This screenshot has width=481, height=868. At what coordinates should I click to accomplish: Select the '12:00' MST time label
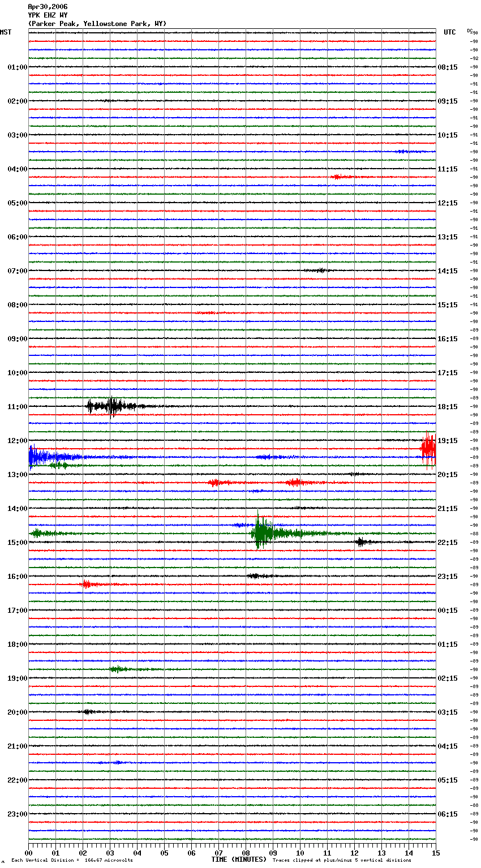pyautogui.click(x=17, y=441)
